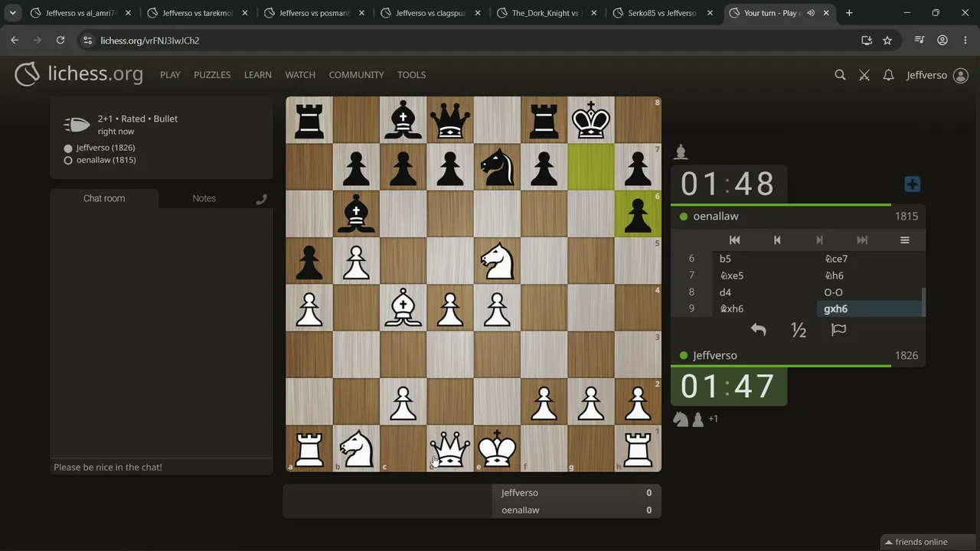
Task: Open the LEARN menu
Action: point(258,75)
